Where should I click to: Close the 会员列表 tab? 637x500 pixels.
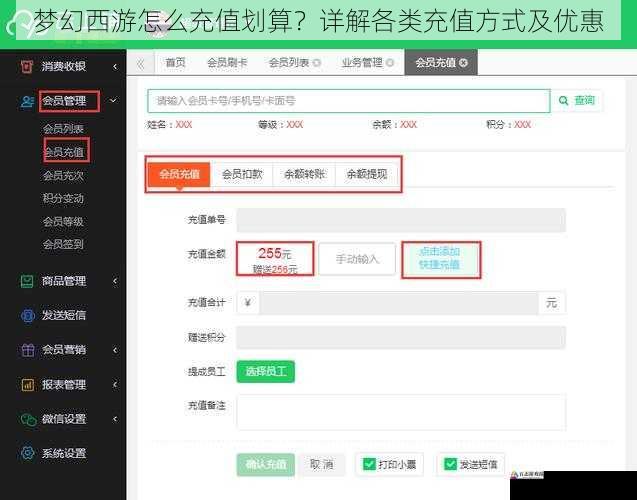coord(316,63)
